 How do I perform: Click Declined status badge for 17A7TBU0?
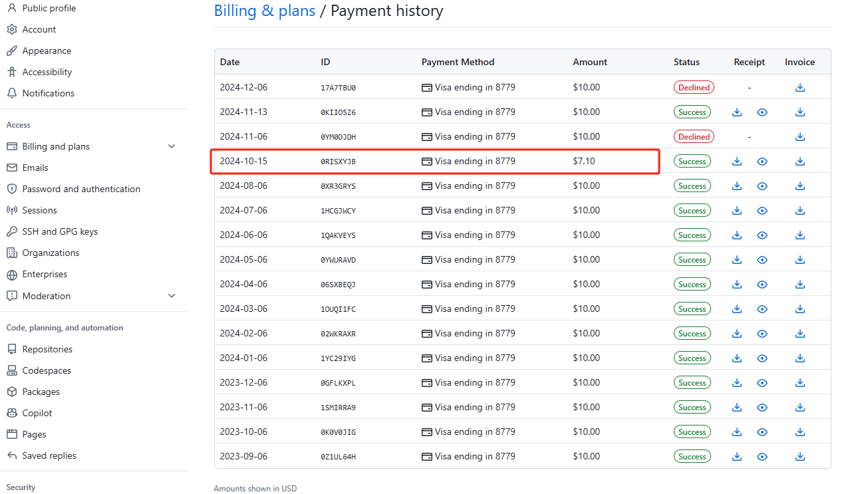694,87
